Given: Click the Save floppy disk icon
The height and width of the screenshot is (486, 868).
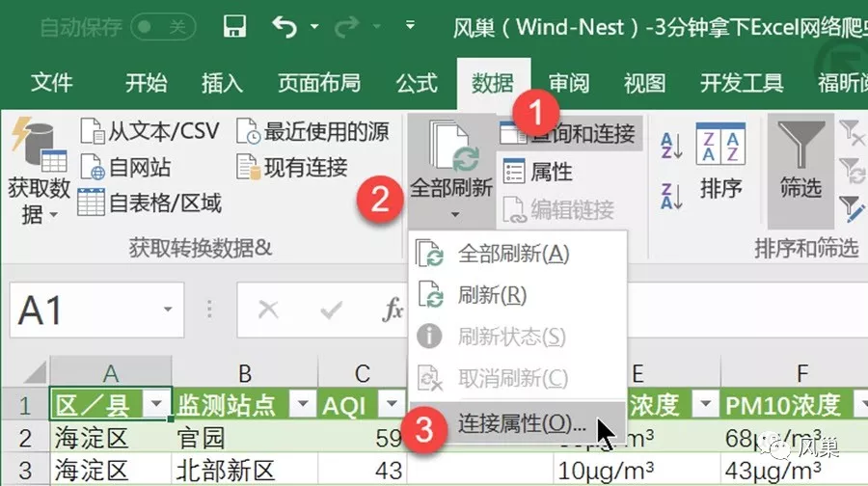Looking at the screenshot, I should pyautogui.click(x=234, y=26).
